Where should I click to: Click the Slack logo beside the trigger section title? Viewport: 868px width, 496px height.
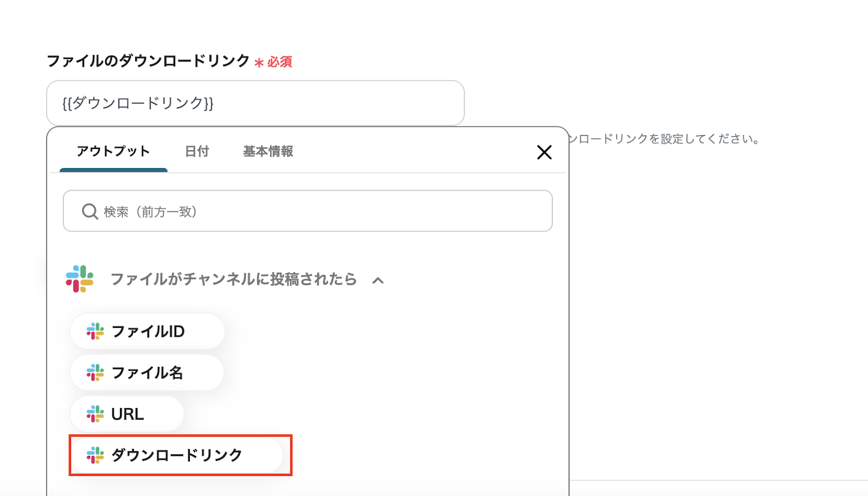tap(80, 279)
